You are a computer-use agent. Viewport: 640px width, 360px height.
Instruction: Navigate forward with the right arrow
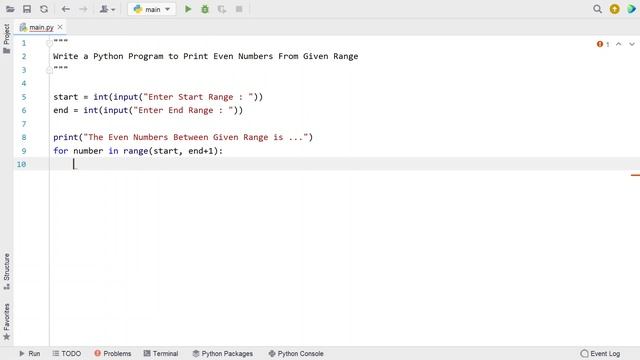tap(83, 9)
